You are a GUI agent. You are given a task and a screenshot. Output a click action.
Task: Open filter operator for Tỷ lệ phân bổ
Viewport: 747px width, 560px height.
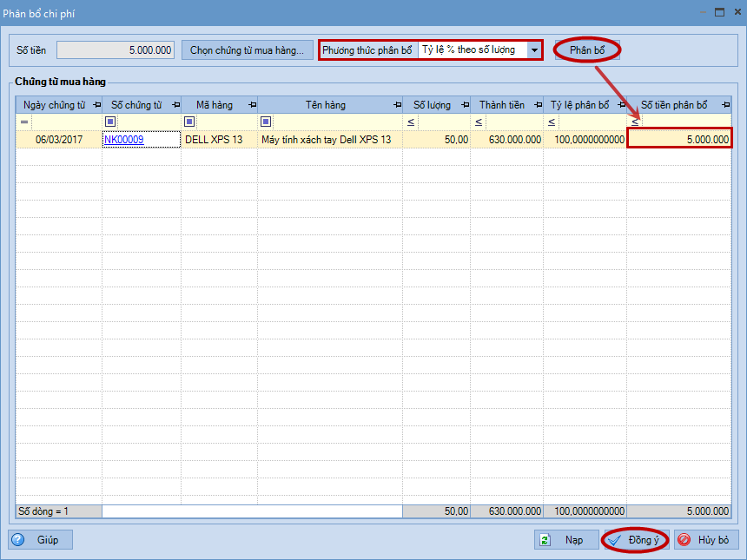552,122
